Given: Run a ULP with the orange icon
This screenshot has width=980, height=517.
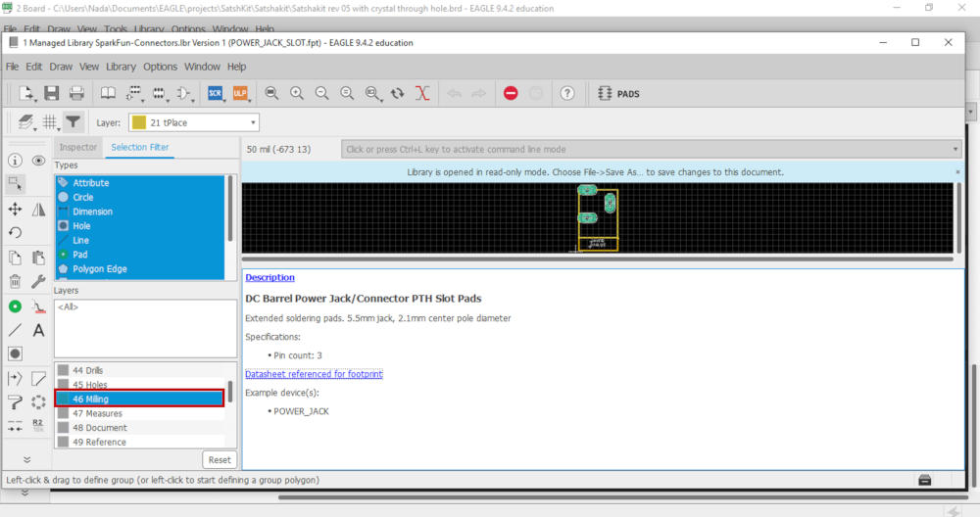Looking at the screenshot, I should [240, 94].
